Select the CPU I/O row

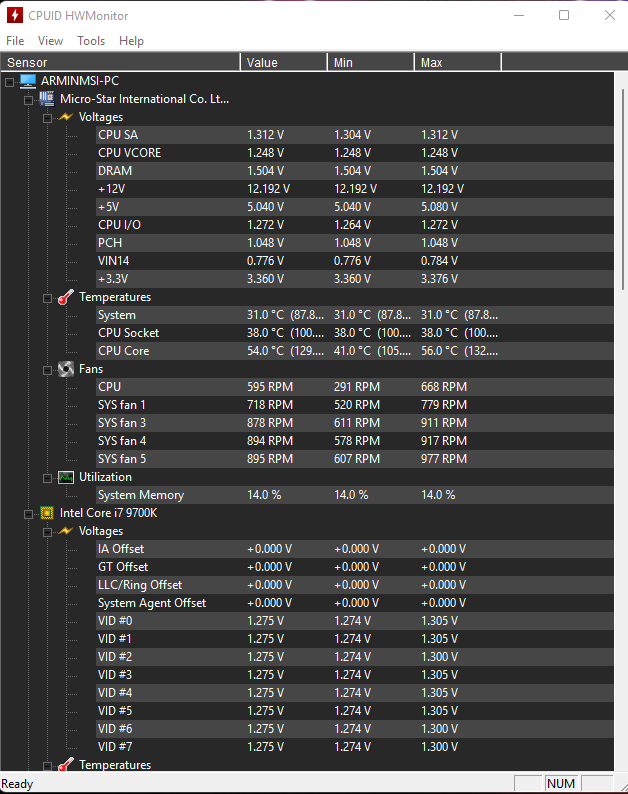point(355,225)
